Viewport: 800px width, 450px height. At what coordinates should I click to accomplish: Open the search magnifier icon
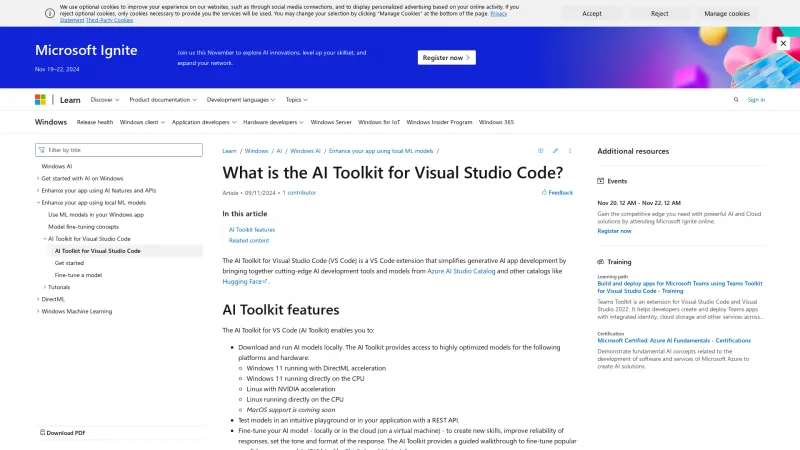(x=736, y=99)
